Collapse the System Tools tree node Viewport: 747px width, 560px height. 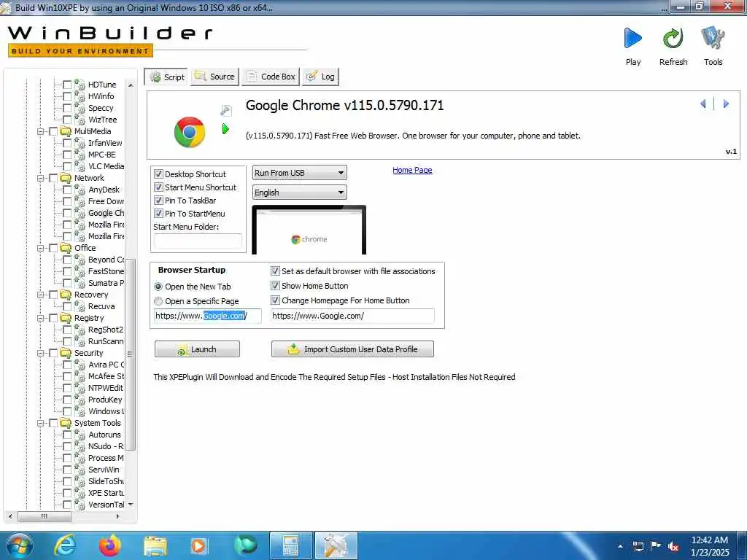point(41,424)
